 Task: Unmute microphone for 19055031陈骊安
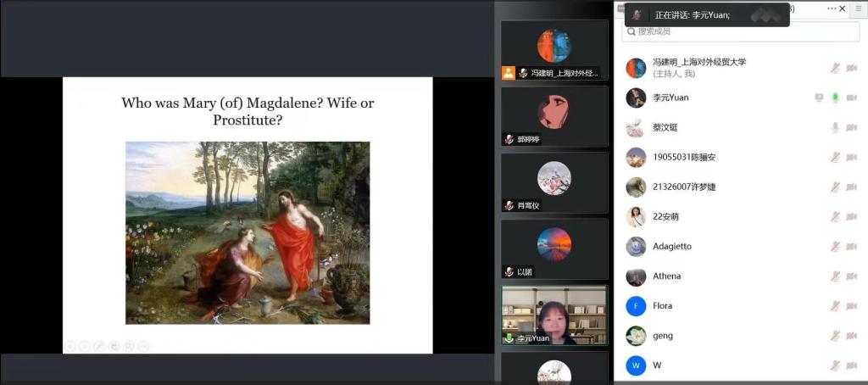point(835,158)
